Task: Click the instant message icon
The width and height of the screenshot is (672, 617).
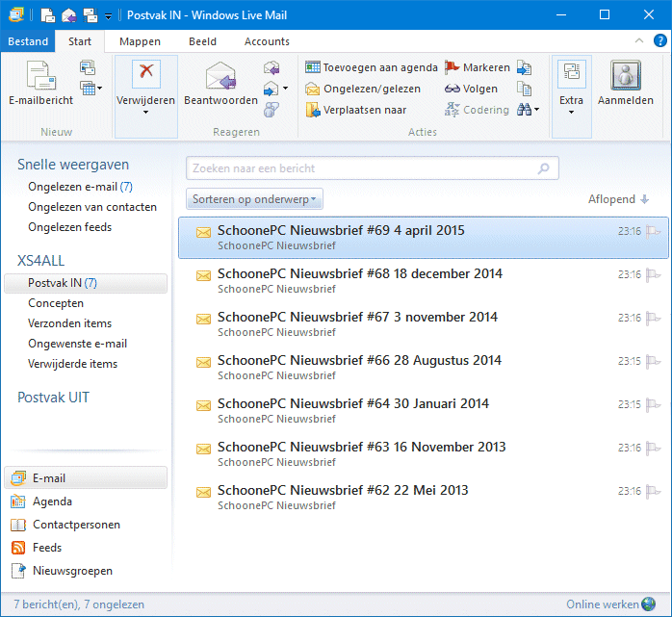Action: tap(271, 110)
